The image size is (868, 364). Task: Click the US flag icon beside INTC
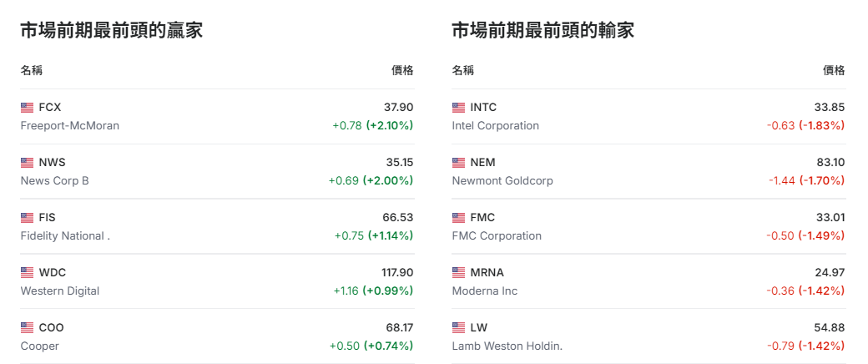coord(459,108)
